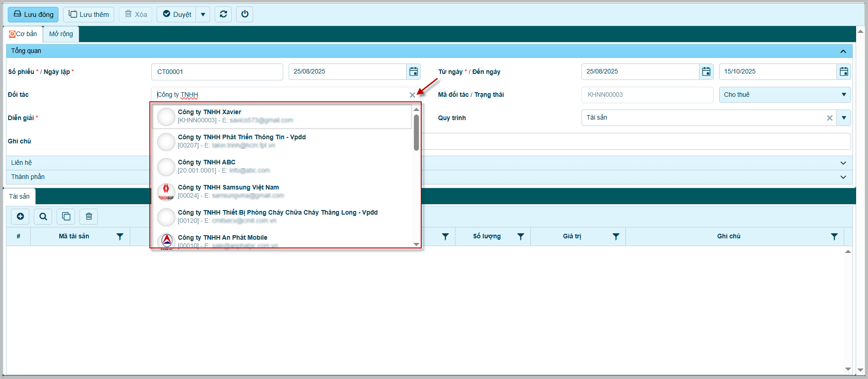Open calendar picker for Đến ngày field

click(x=844, y=72)
